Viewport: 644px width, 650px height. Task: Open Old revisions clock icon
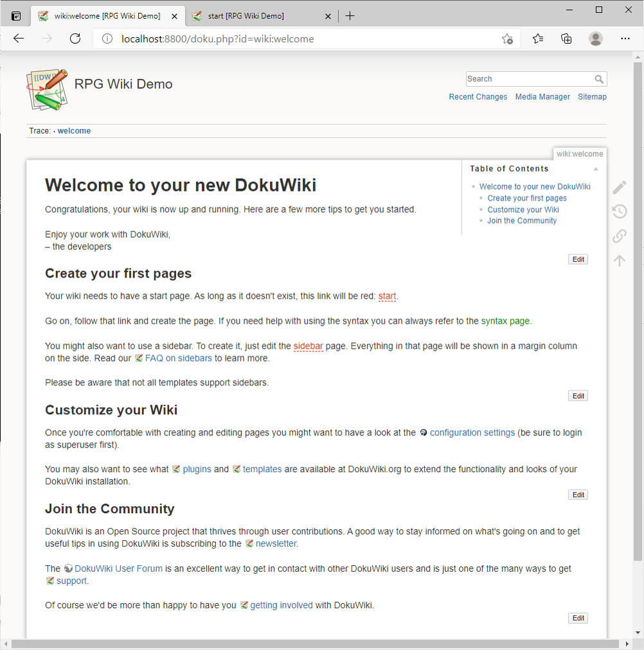[x=620, y=211]
